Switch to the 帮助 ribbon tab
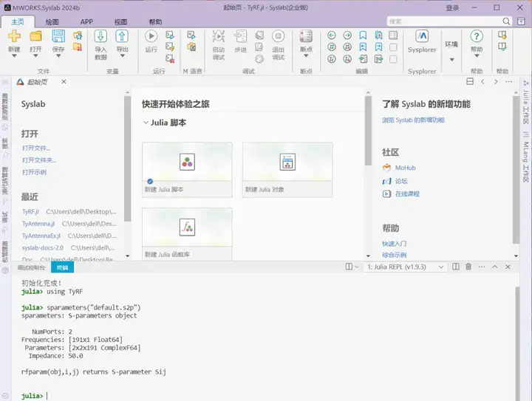 tap(155, 21)
